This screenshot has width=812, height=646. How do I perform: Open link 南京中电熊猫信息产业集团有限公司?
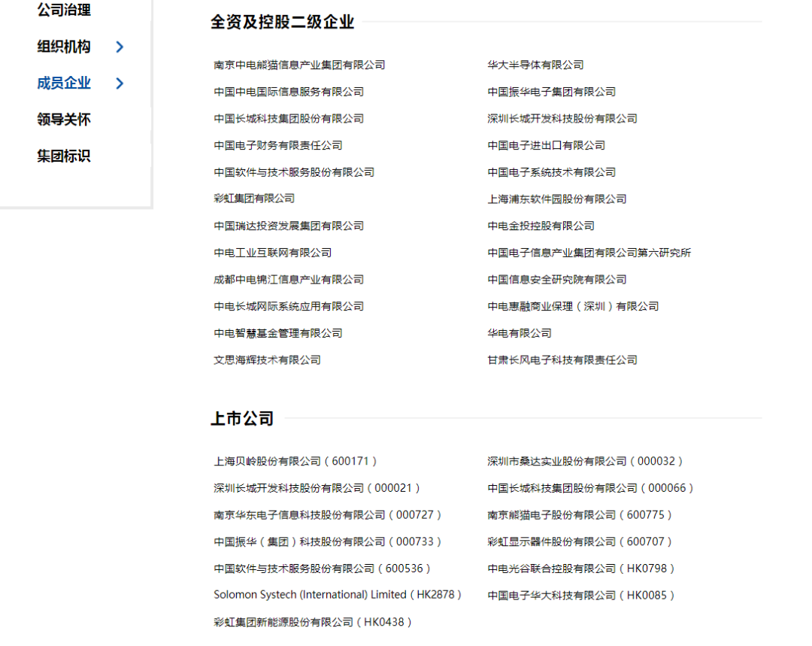pyautogui.click(x=299, y=65)
